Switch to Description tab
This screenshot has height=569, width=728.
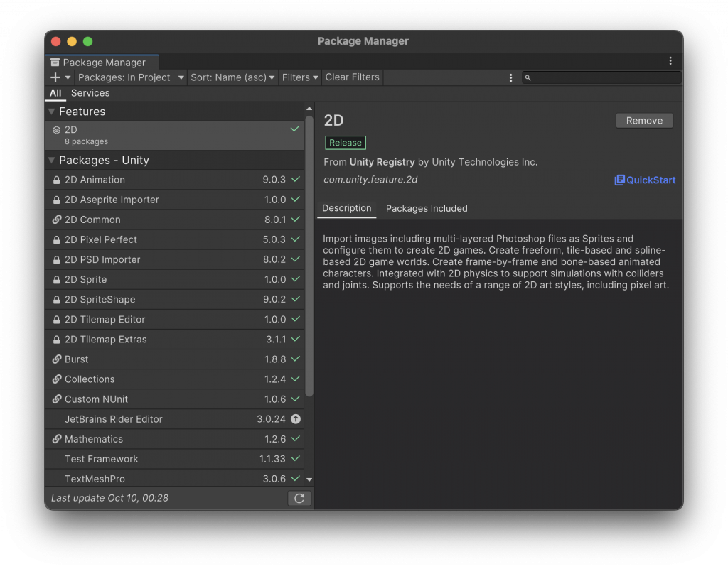tap(346, 208)
